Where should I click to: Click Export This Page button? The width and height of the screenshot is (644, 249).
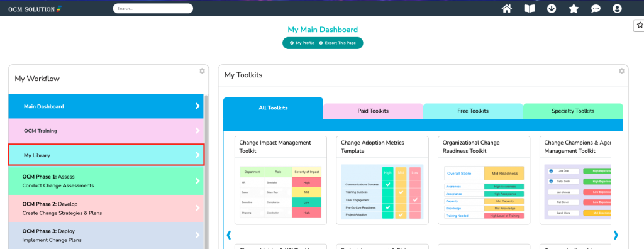(x=337, y=43)
